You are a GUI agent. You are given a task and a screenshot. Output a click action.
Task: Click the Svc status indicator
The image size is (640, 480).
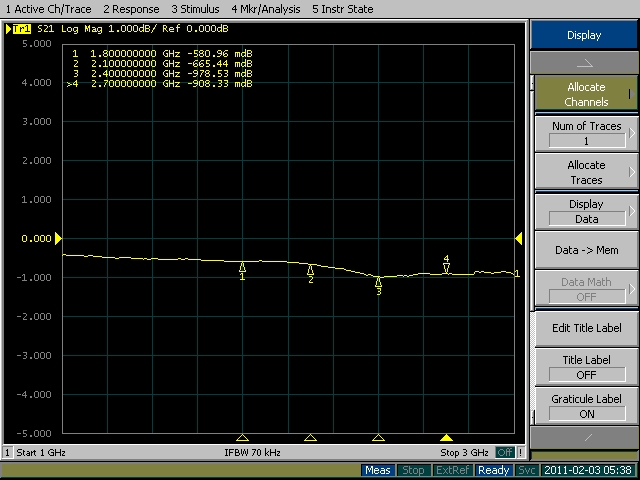[x=527, y=471]
